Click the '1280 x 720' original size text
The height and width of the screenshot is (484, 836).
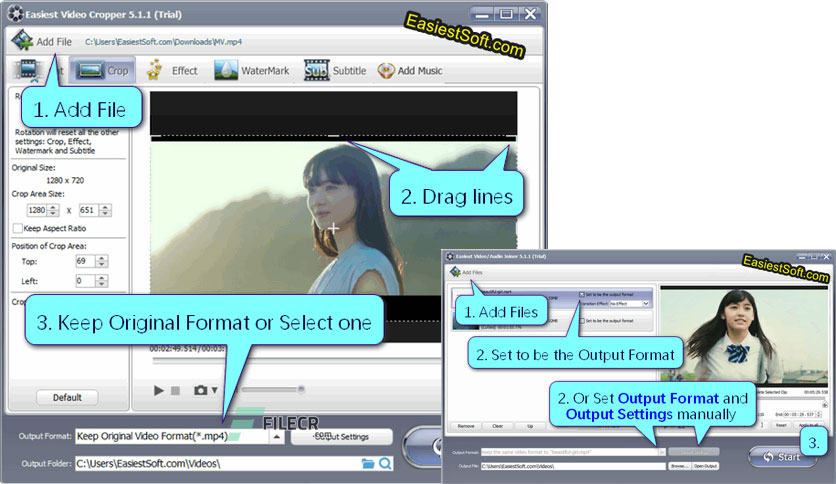click(65, 180)
